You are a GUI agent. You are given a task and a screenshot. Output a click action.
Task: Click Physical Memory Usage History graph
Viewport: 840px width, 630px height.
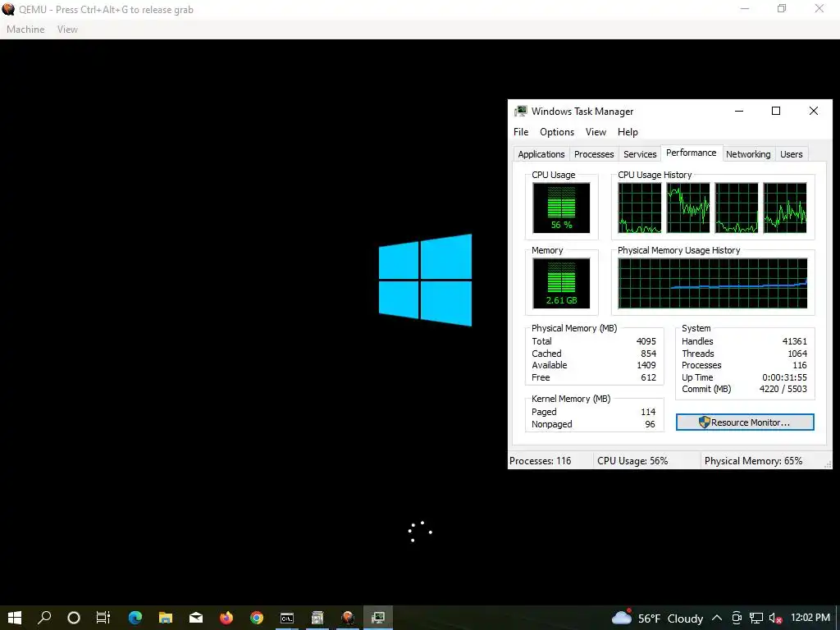(713, 283)
